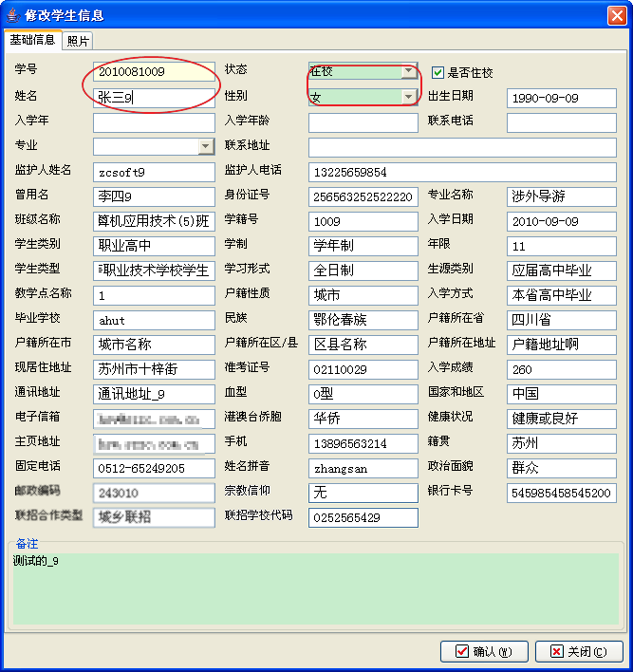Click the 监护人姓名 field zcsoft9
Screen dimensions: 633x672
tap(154, 173)
